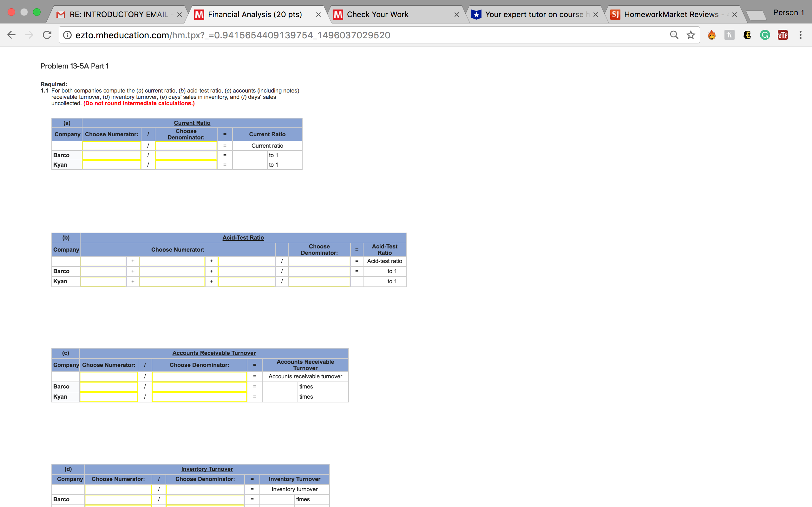Reload the page
This screenshot has width=812, height=507.
click(47, 35)
